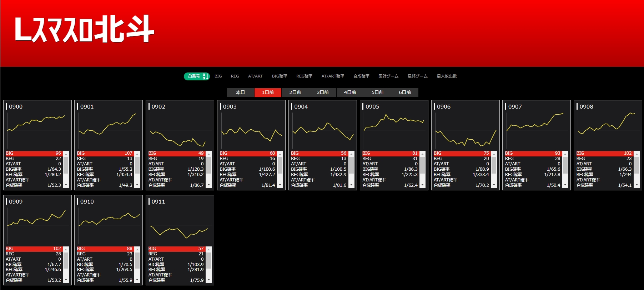This screenshot has width=644, height=290.
Task: Open slump graph of machine 0901
Action: pos(109,131)
